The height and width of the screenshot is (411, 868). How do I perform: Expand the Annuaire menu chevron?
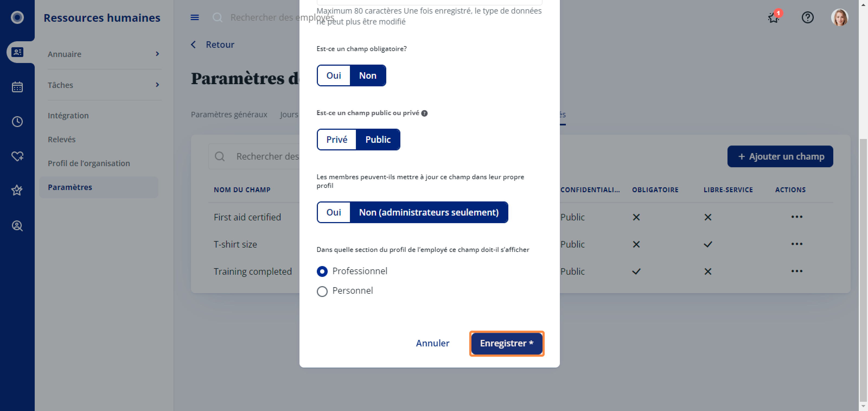(x=157, y=54)
